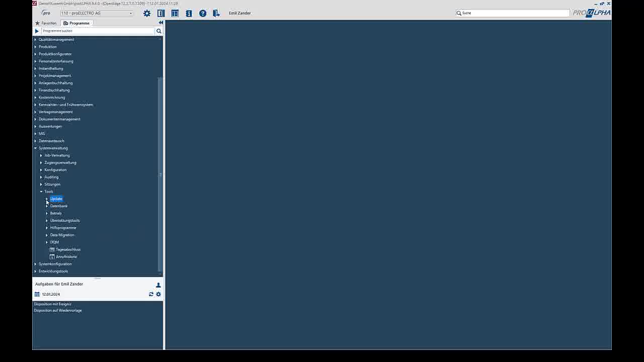
Task: Click the logout door icon in toolbar
Action: (x=216, y=13)
